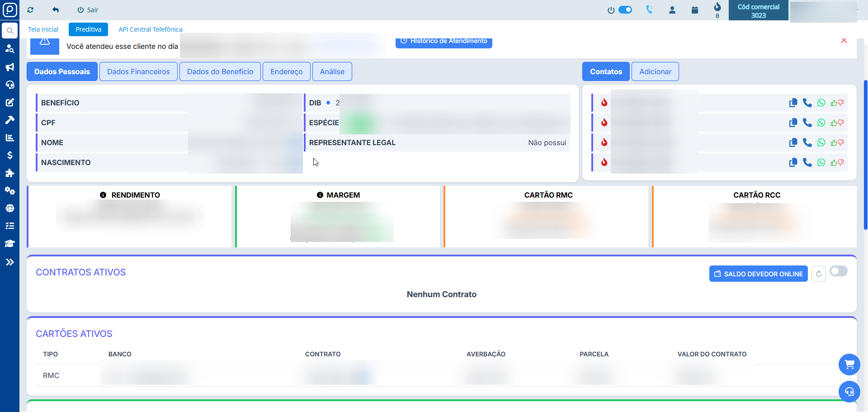Click the megaphone icon in the sidebar
This screenshot has height=412, width=868.
[9, 67]
